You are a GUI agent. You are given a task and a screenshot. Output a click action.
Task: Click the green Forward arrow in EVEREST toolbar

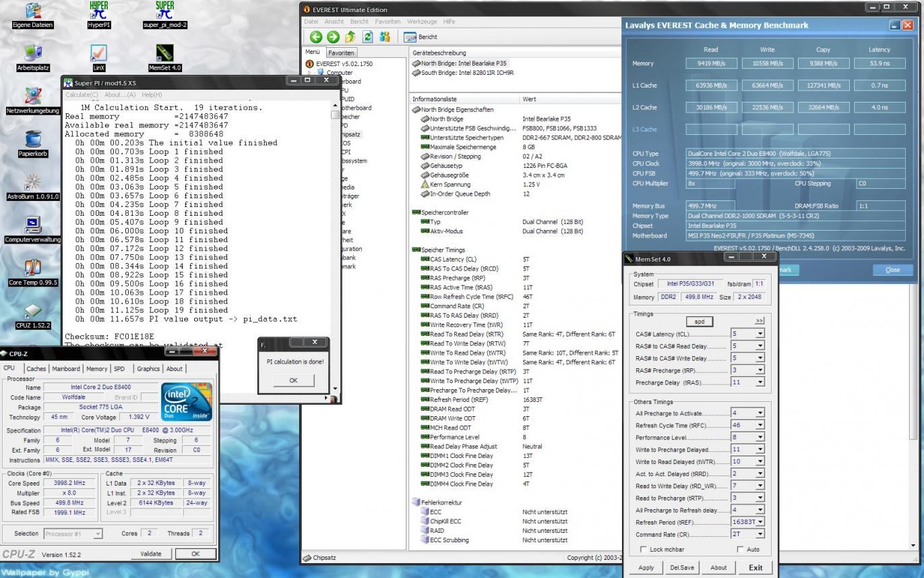333,37
